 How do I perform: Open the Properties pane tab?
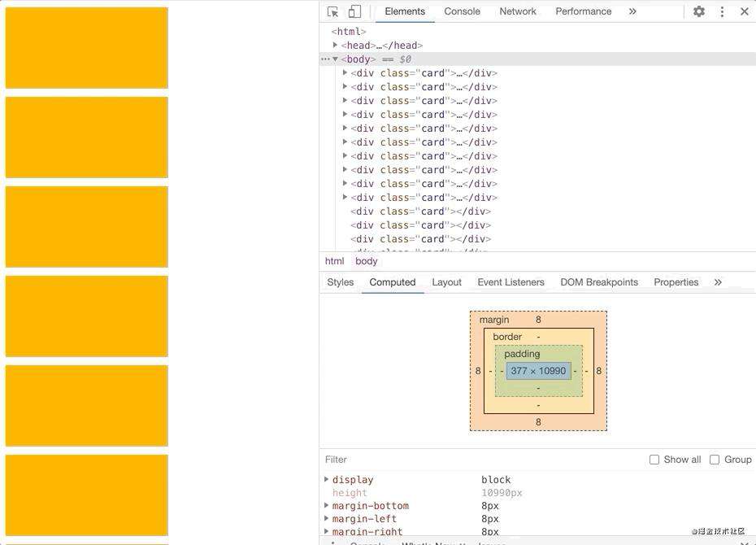tap(676, 282)
